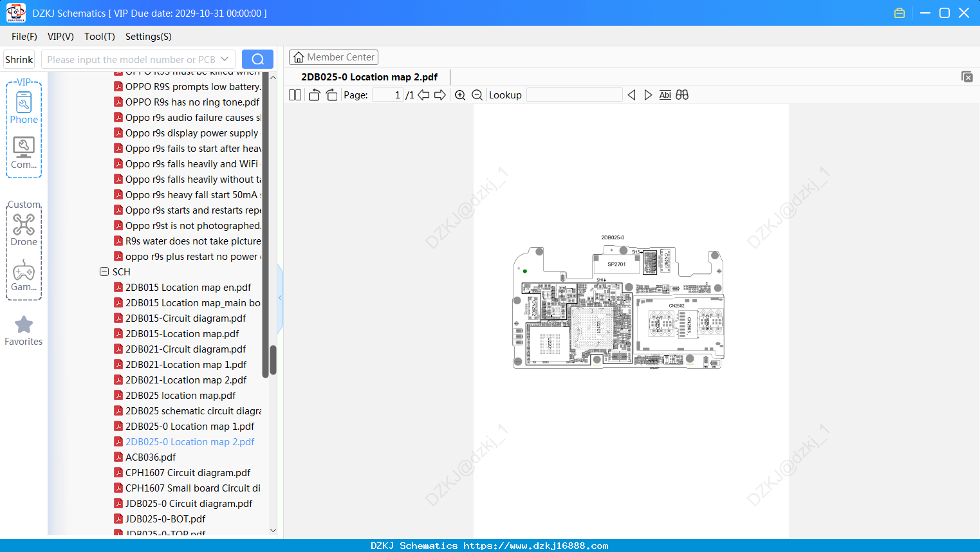
Task: Find previous lookup match
Action: click(x=631, y=95)
